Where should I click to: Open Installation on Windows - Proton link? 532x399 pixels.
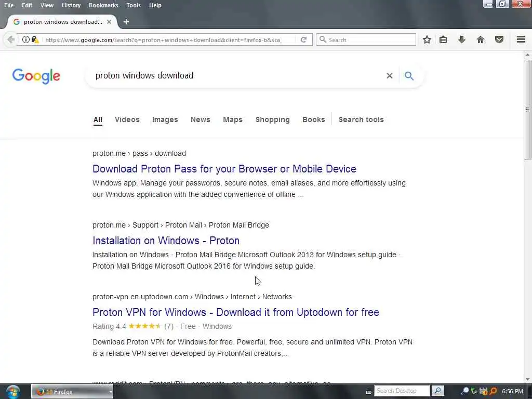166,241
